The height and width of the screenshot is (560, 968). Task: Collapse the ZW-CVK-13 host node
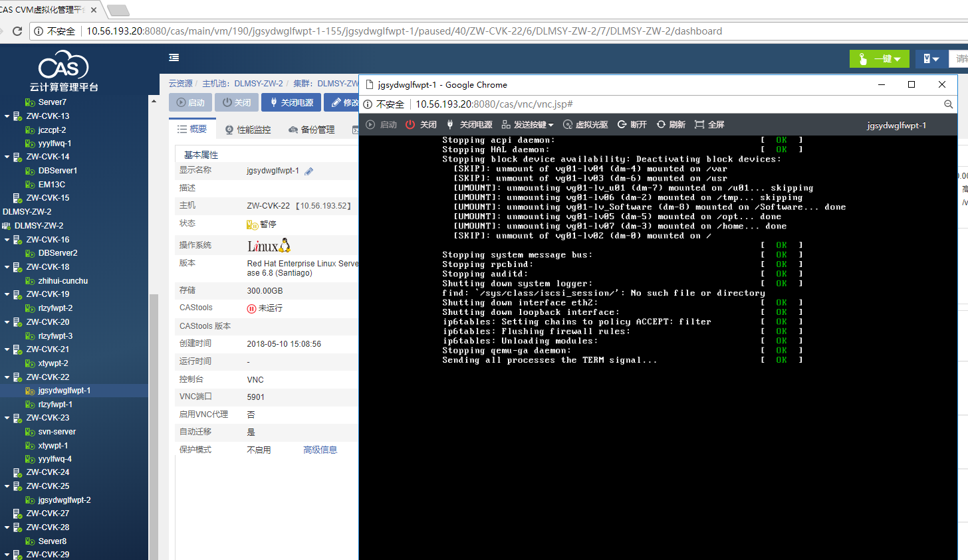click(7, 116)
